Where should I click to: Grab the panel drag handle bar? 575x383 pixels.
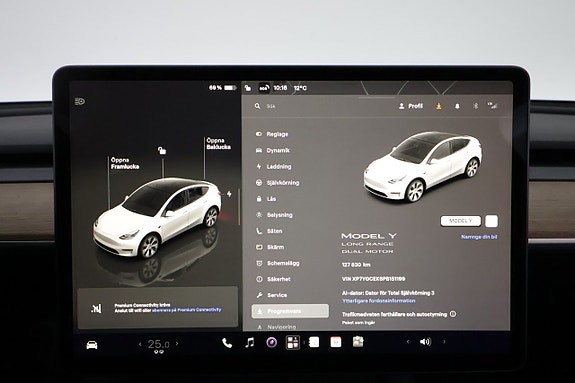(377, 98)
